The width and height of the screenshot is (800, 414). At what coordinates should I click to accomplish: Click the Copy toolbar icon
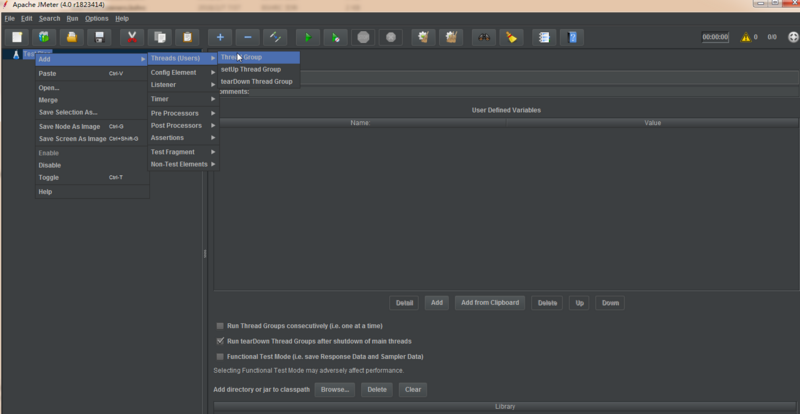160,37
